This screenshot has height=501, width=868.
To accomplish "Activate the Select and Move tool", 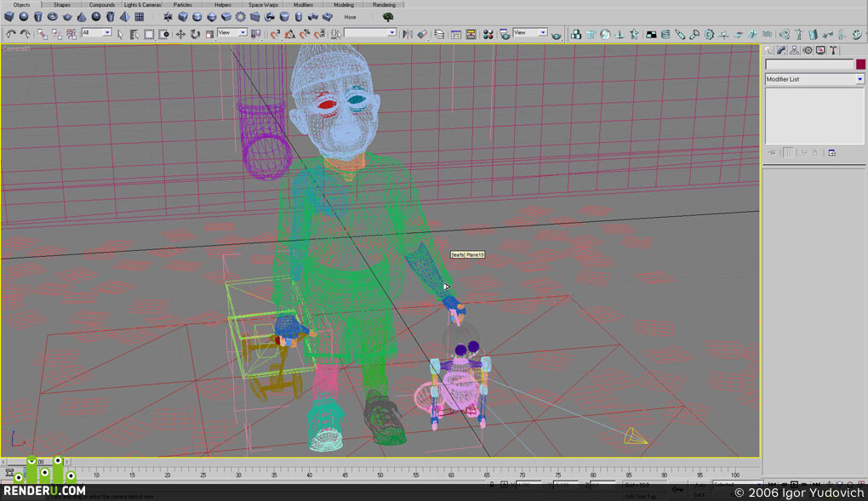I will click(x=180, y=34).
